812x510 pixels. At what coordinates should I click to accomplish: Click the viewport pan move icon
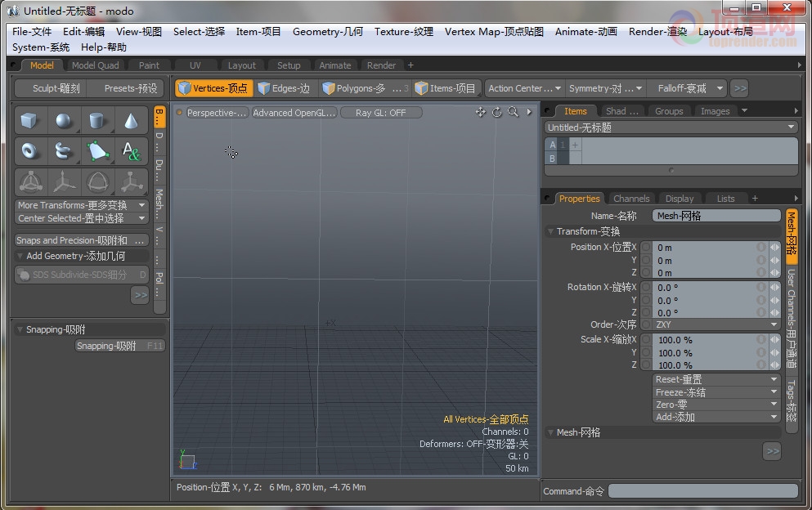coord(481,112)
